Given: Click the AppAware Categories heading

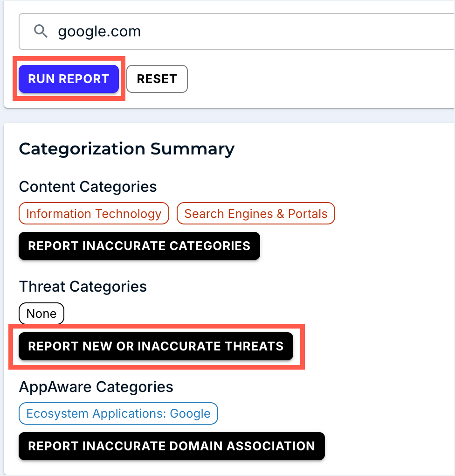Looking at the screenshot, I should tap(96, 387).
